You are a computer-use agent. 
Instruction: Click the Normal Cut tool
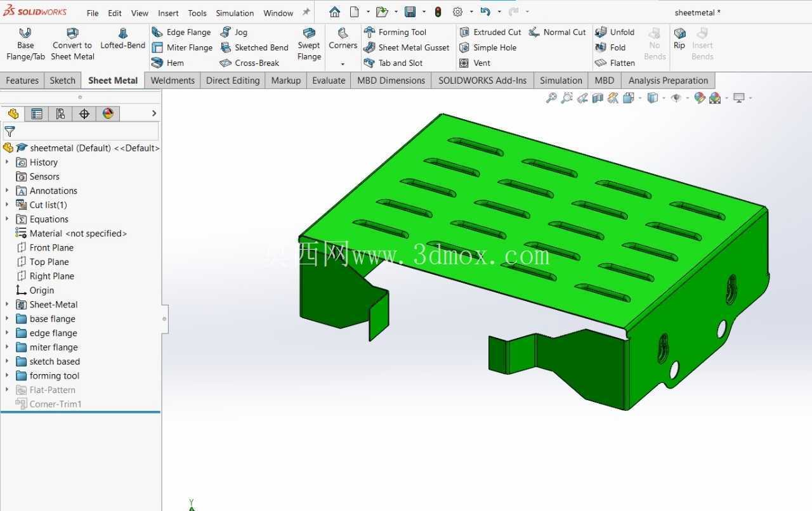click(558, 32)
